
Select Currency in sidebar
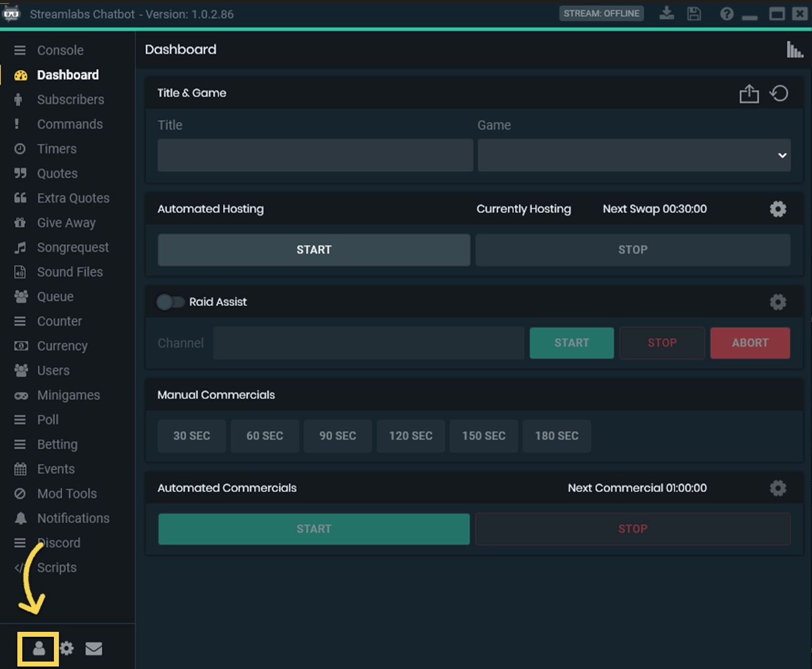(62, 346)
